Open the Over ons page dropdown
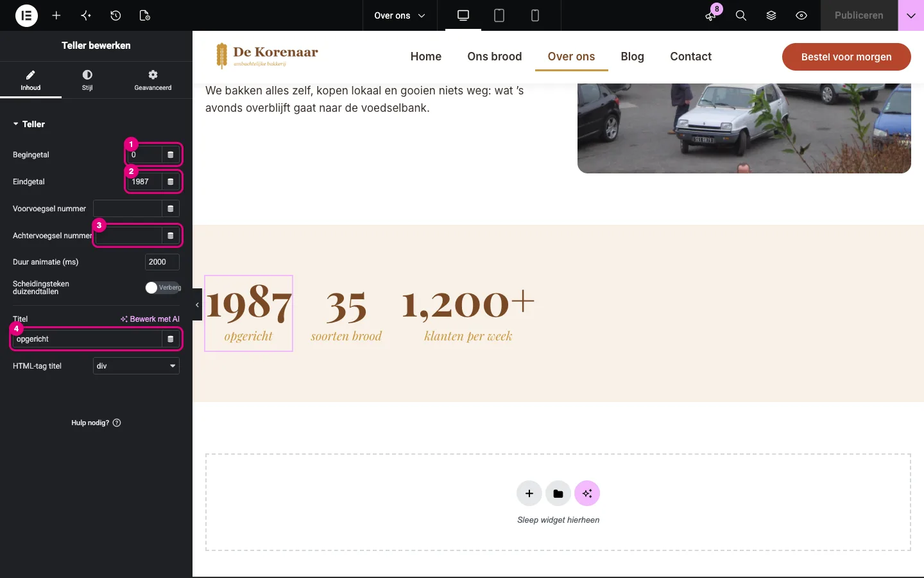 399,15
